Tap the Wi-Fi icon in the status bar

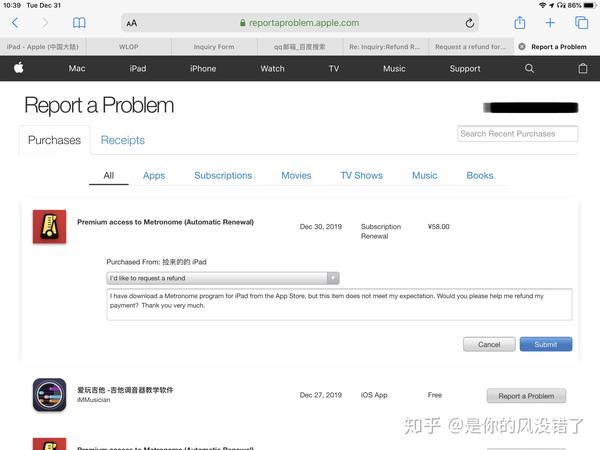click(x=542, y=5)
